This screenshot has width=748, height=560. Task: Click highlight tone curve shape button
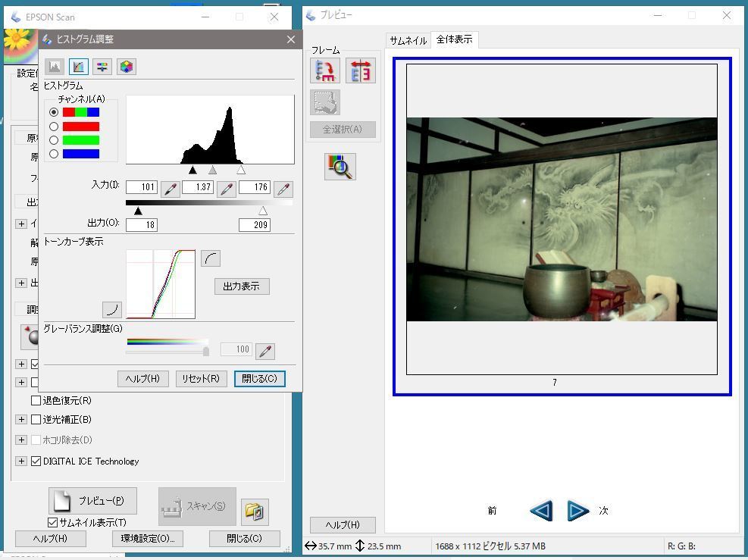211,258
